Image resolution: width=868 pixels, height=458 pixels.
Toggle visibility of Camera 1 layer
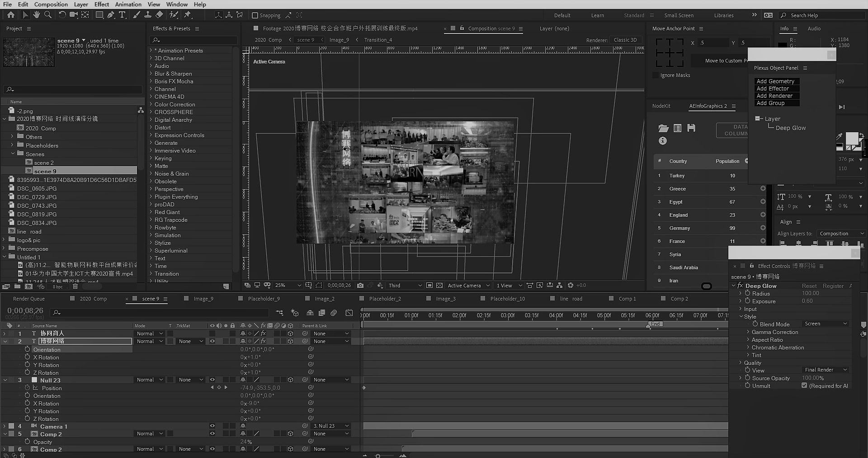tap(212, 426)
